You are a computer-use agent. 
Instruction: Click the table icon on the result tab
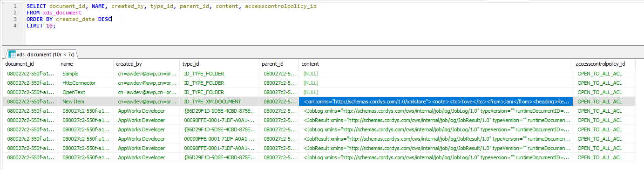coord(12,54)
